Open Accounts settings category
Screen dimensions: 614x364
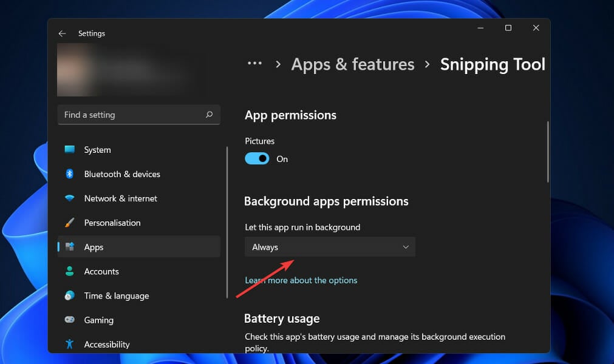point(138,271)
